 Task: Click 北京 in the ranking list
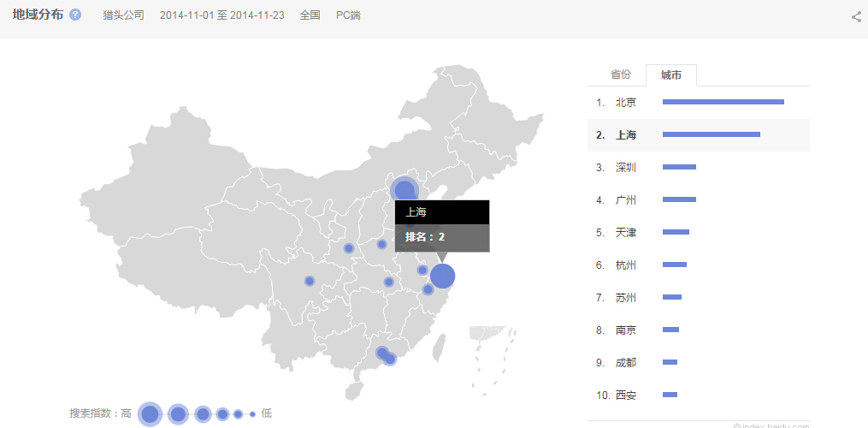(626, 103)
